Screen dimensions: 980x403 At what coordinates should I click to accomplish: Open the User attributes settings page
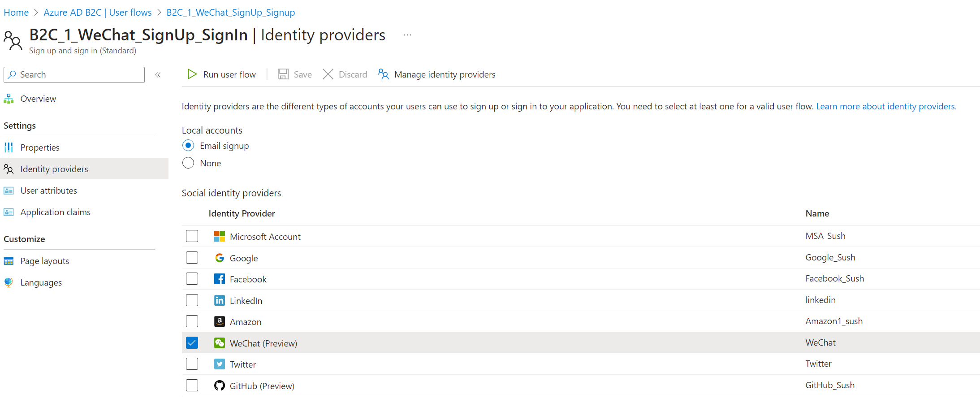pos(48,191)
